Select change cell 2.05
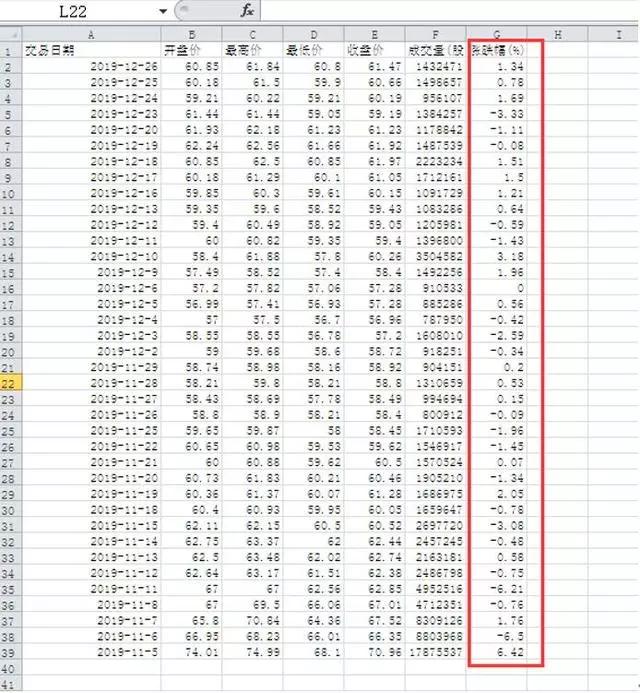The height and width of the screenshot is (693, 640). [x=496, y=494]
